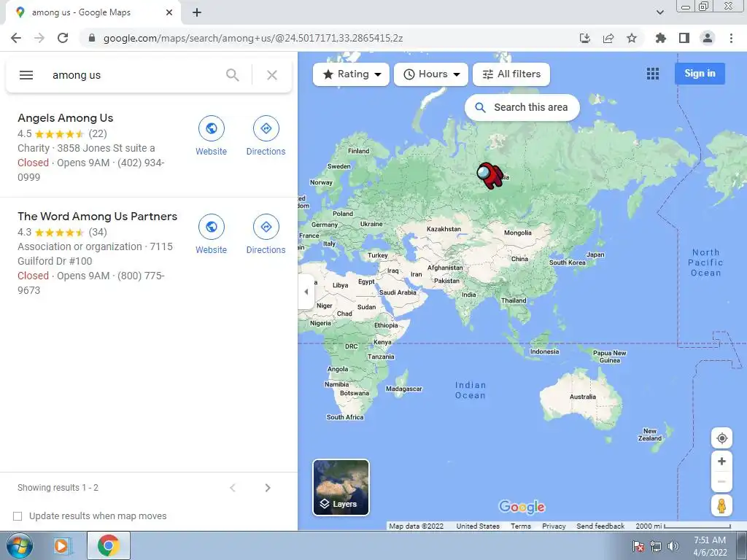The width and height of the screenshot is (747, 560).
Task: Click the Showing results 1 - 2 text
Action: click(x=58, y=488)
